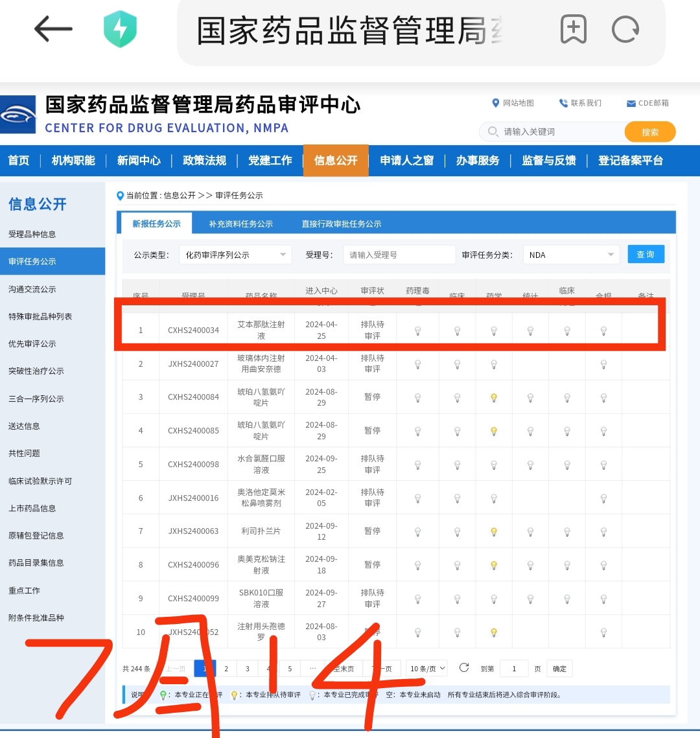The width and height of the screenshot is (700, 738).
Task: Tap the green shield security icon
Action: [120, 29]
